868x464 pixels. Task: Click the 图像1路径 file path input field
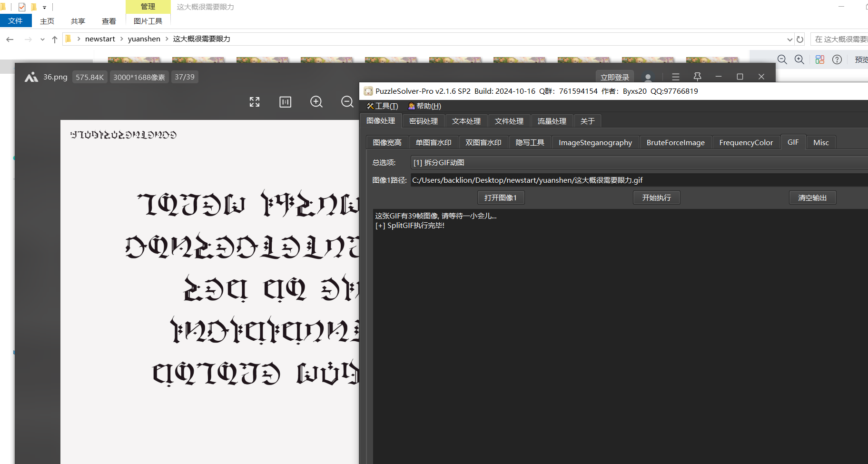click(x=638, y=180)
